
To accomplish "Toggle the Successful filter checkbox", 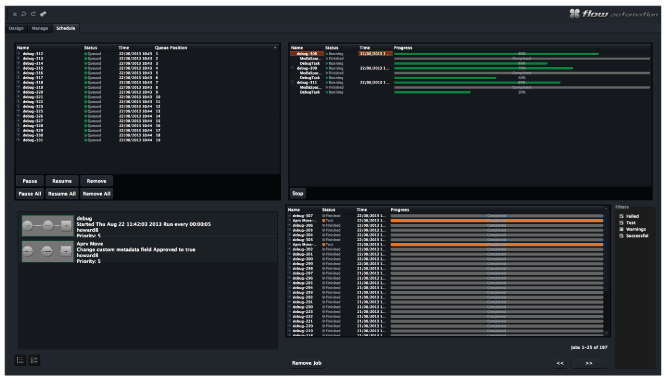I will coord(621,235).
